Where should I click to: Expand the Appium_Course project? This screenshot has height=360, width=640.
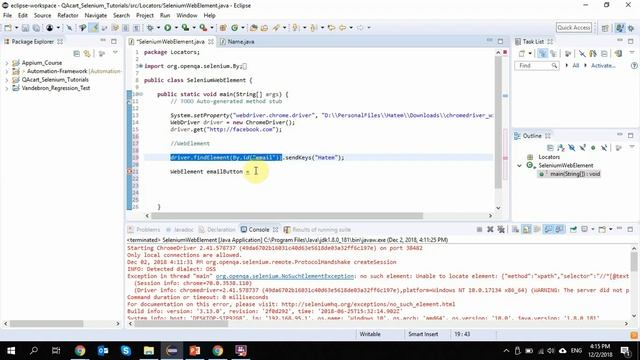click(7, 63)
